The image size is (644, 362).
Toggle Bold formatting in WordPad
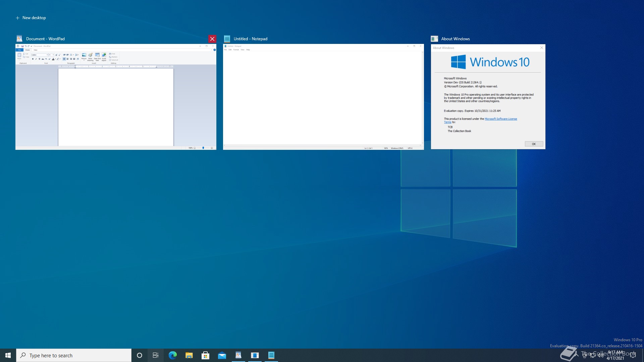(x=33, y=59)
